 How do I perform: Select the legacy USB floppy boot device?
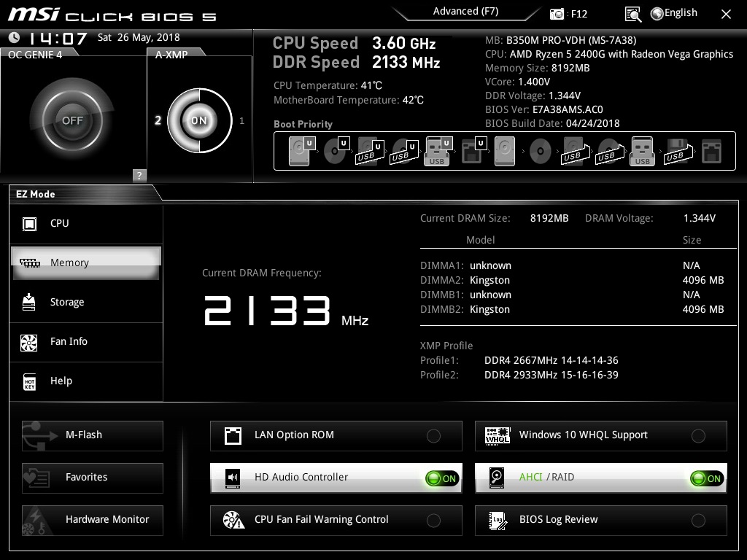click(678, 152)
